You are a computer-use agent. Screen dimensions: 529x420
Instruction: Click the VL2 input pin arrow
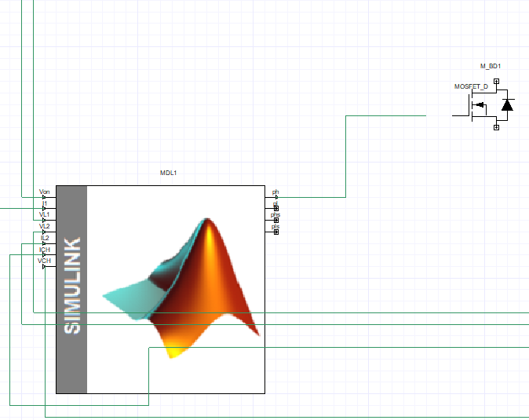click(x=44, y=232)
